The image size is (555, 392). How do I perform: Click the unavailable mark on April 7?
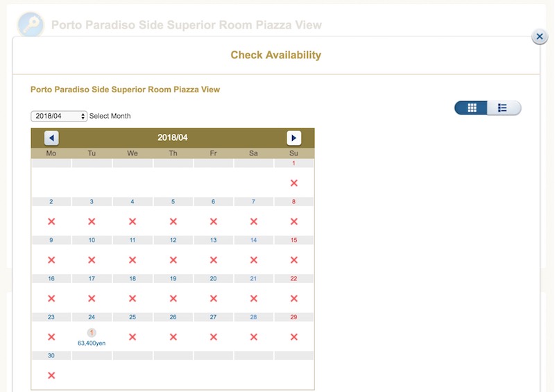coord(254,222)
